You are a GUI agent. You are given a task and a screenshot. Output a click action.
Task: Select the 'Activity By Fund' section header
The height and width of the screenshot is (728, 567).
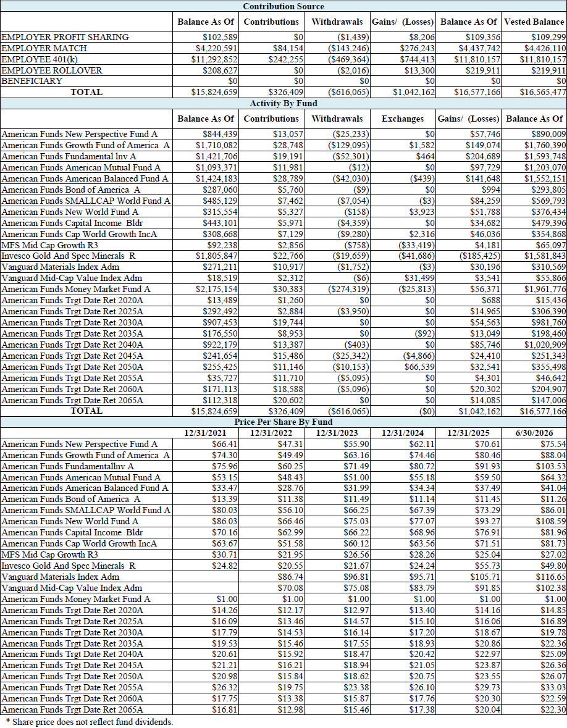point(283,103)
